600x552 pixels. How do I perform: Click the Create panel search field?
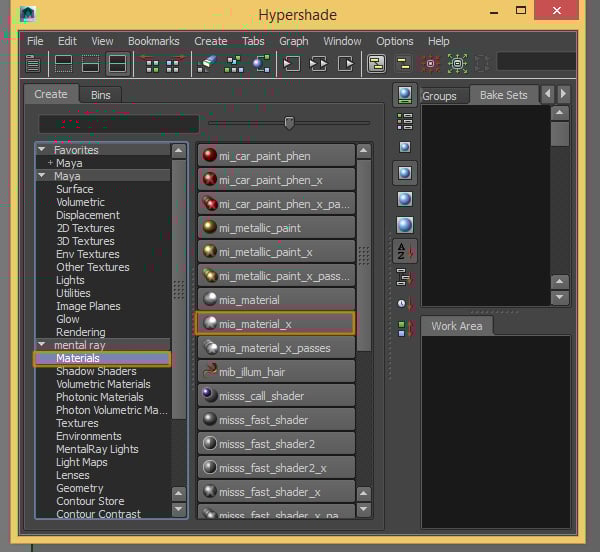click(119, 124)
